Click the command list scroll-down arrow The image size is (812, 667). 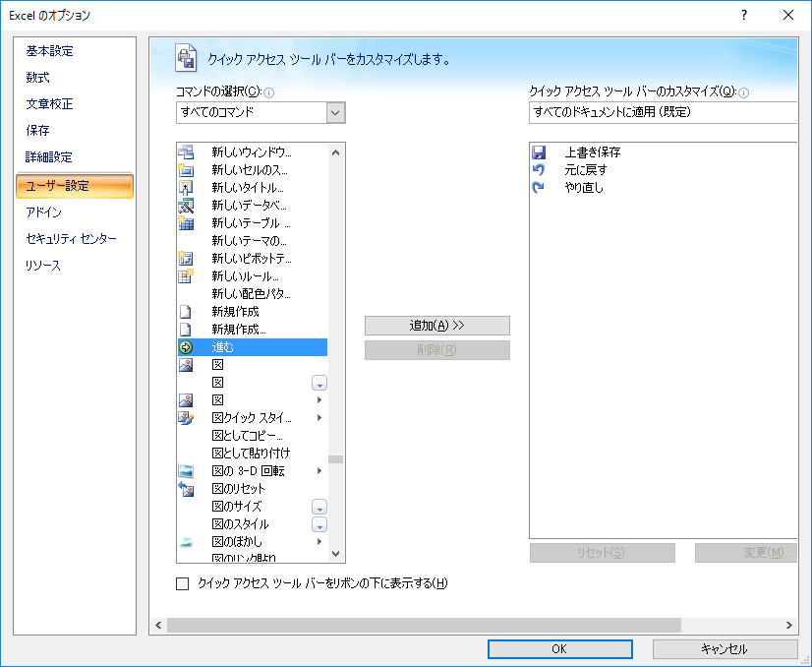pyautogui.click(x=335, y=554)
